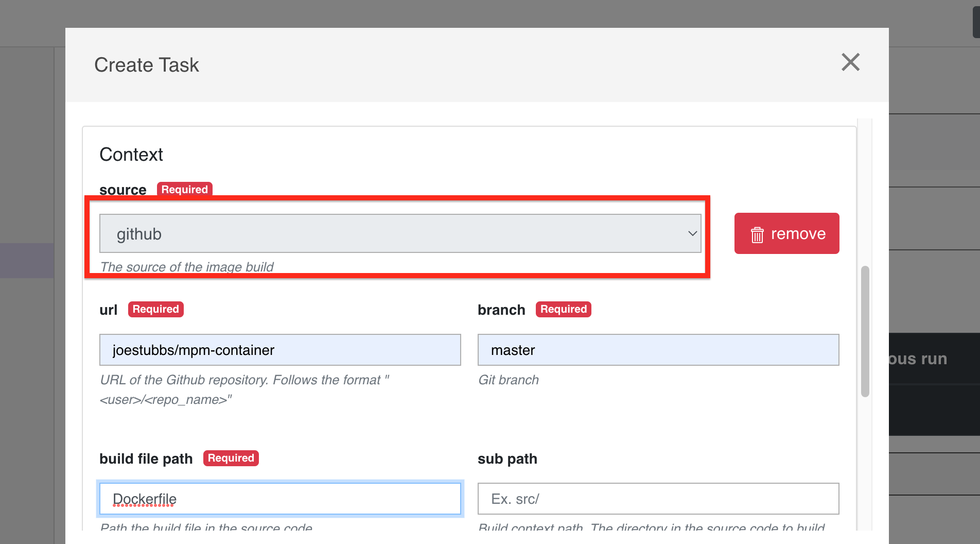Viewport: 980px width, 544px height.
Task: Click the Required badge next to branch
Action: coord(564,309)
